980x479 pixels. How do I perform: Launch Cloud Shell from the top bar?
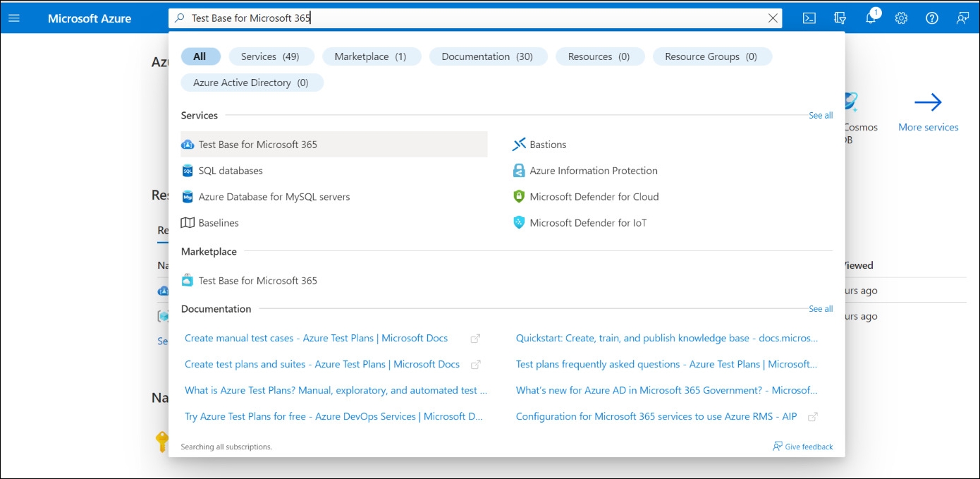coord(809,18)
